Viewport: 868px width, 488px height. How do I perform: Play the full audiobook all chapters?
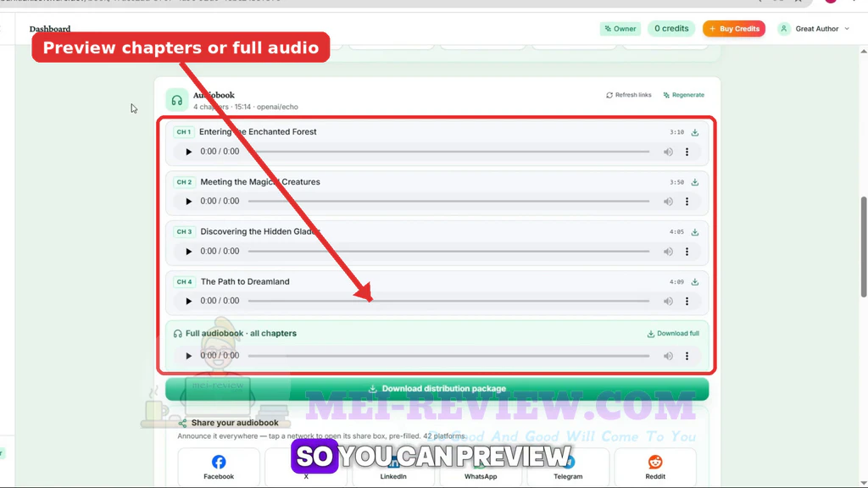[188, 356]
